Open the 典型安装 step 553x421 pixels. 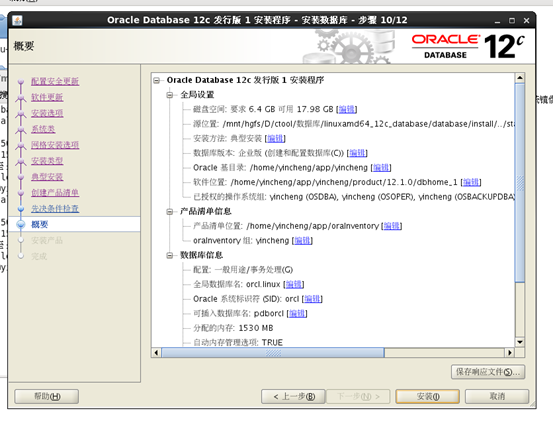47,177
